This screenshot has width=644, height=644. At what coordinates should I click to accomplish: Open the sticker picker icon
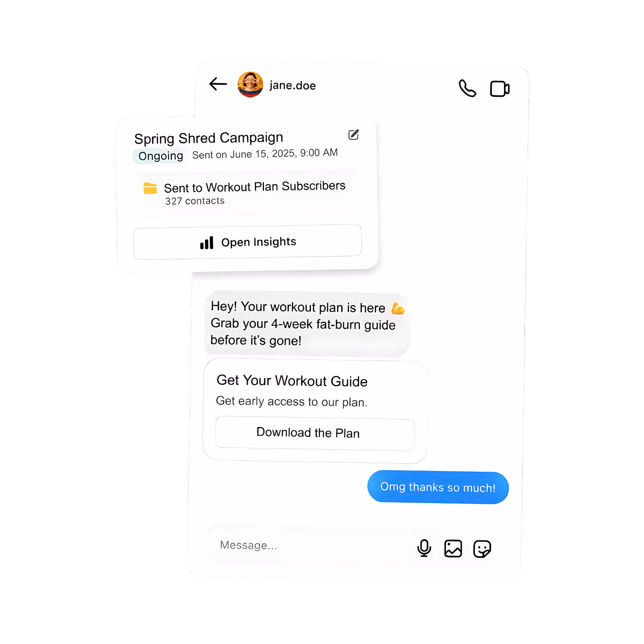pyautogui.click(x=482, y=549)
